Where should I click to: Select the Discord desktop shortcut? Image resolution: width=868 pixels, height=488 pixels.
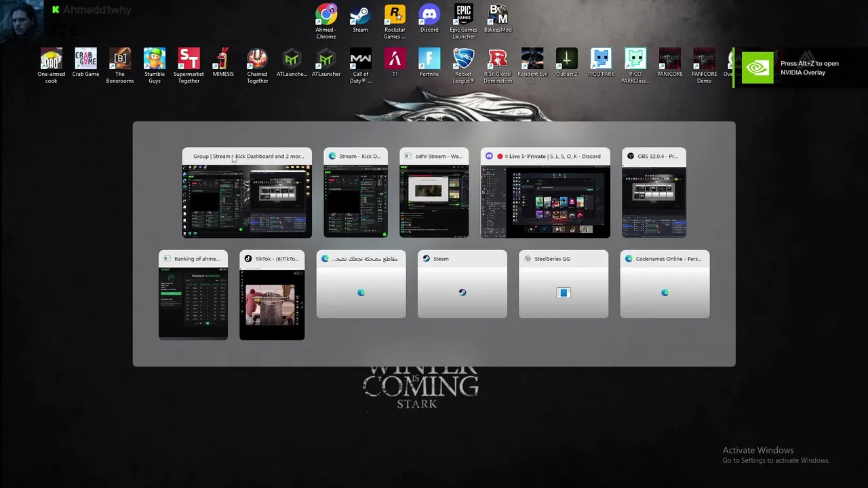[x=429, y=19]
